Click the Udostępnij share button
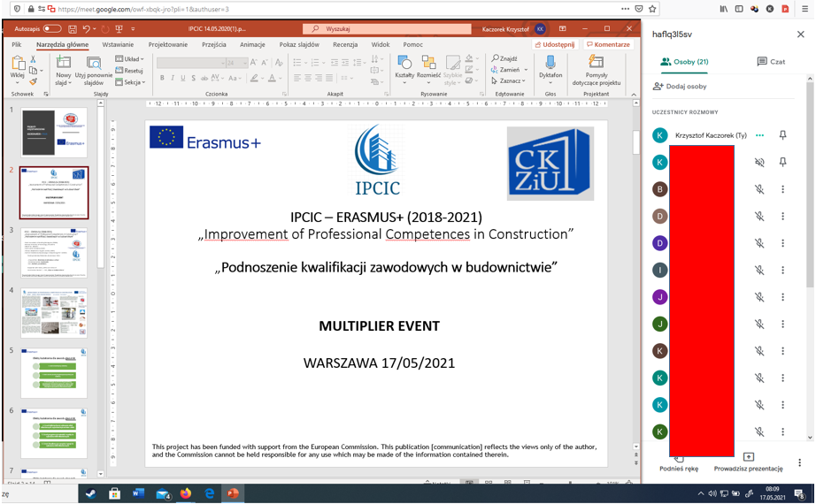This screenshot has width=816, height=504. (555, 45)
